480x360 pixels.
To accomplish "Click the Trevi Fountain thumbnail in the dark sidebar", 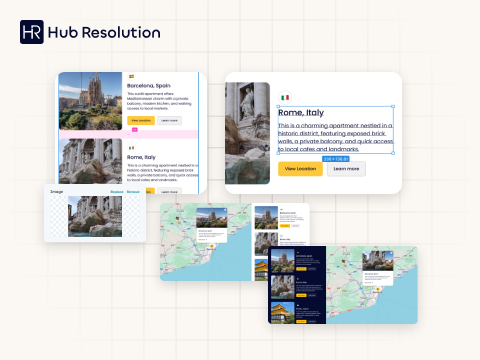I will pyautogui.click(x=283, y=287).
